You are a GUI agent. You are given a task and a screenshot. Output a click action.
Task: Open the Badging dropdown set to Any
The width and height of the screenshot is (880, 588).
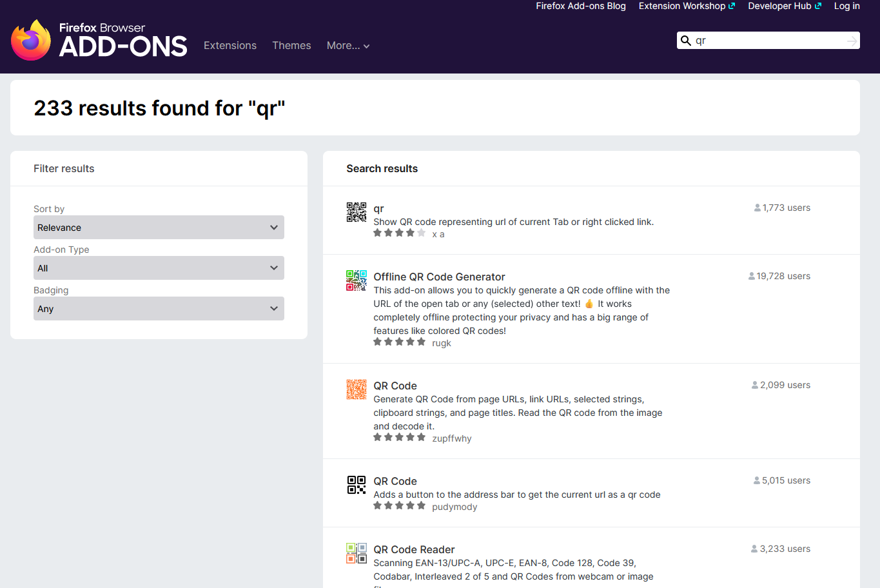[x=159, y=308]
